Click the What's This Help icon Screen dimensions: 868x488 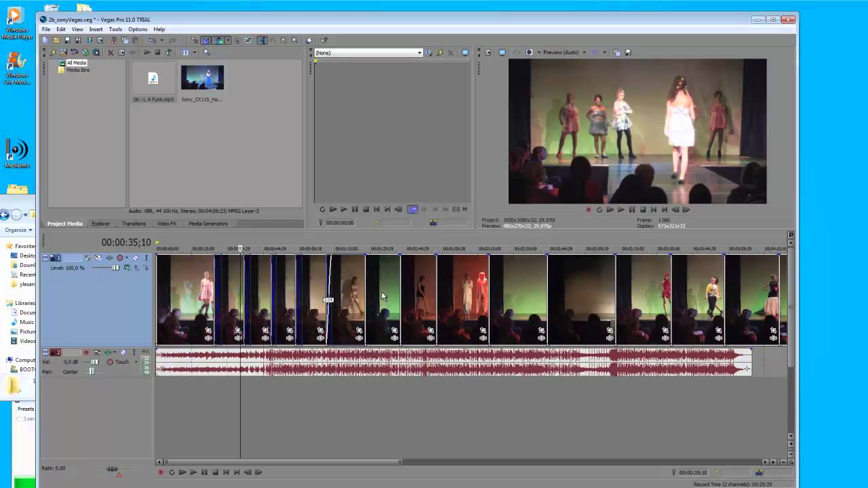tap(324, 40)
